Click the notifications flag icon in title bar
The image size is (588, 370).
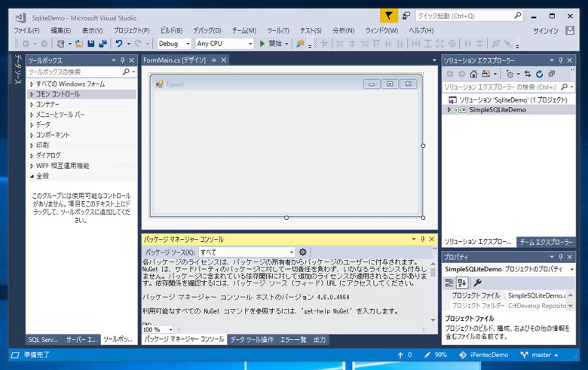click(389, 16)
